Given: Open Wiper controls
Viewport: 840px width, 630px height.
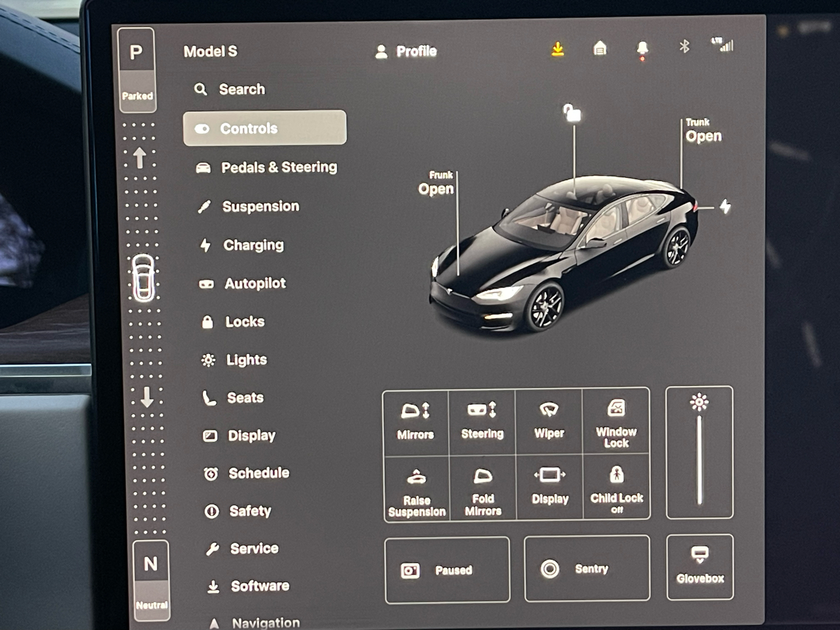Looking at the screenshot, I should pos(549,421).
